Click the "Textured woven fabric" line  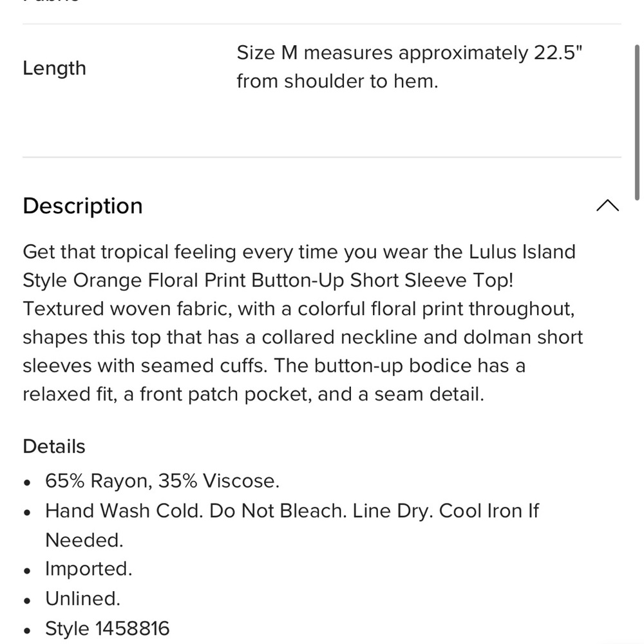298,309
